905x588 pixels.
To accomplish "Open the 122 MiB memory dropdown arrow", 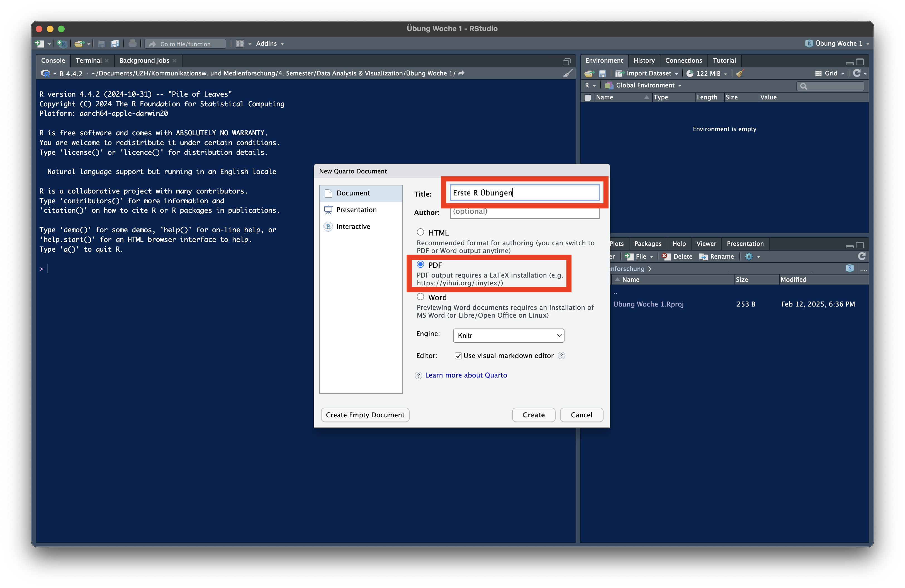I will pos(726,74).
